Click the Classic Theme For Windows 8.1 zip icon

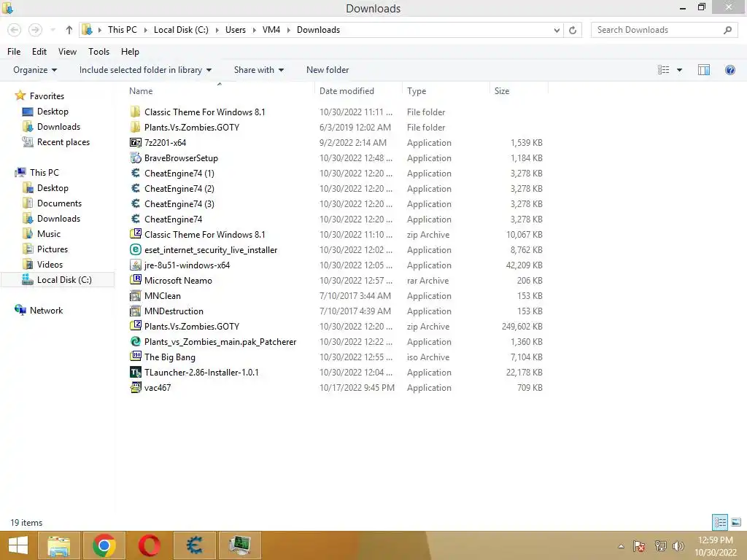coord(135,234)
